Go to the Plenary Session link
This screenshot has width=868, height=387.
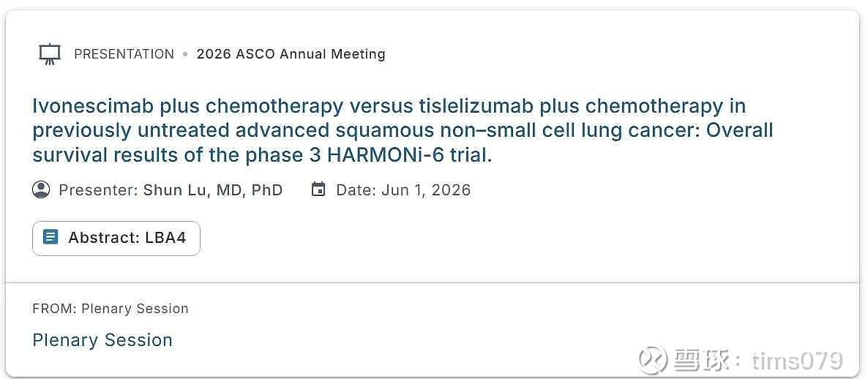point(102,340)
